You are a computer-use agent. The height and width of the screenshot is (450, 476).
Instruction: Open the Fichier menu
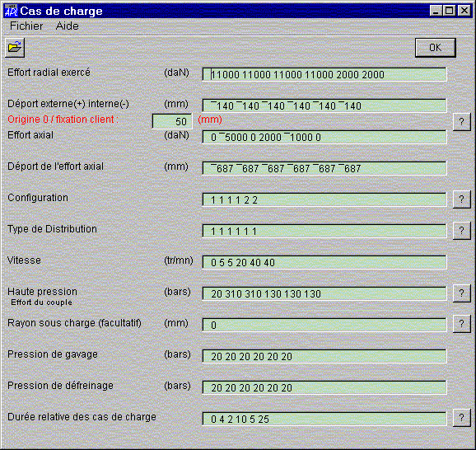(26, 26)
